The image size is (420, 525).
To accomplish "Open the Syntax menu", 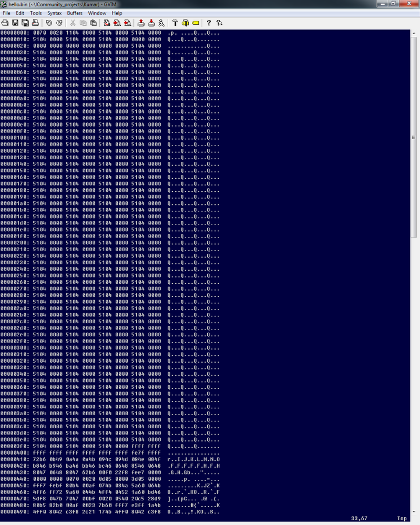I will [x=54, y=13].
